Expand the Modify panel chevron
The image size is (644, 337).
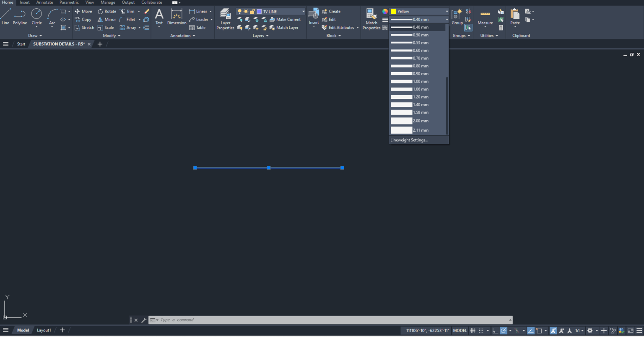(x=118, y=36)
